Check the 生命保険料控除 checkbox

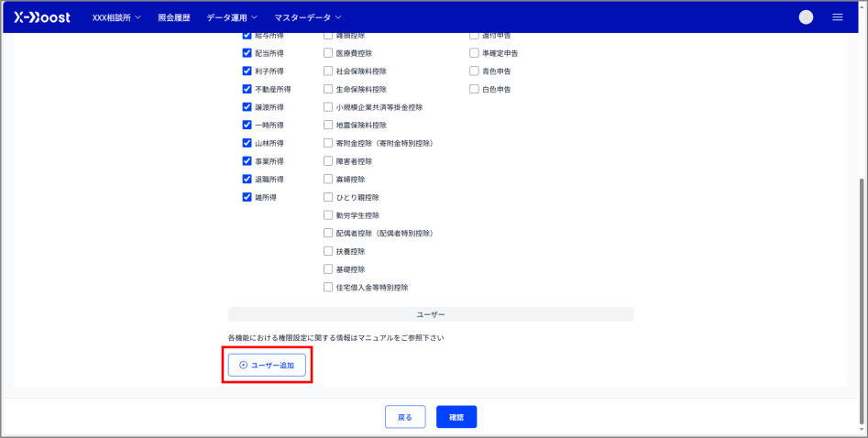[328, 89]
